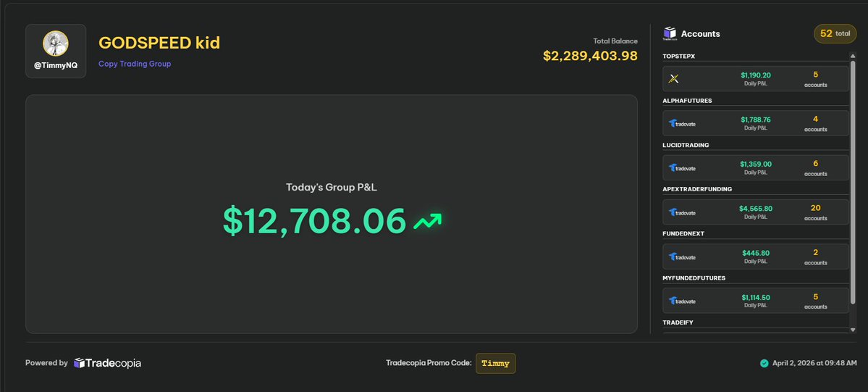Click the 5 accounts count for MYFUNDEDFUTURES

click(815, 296)
